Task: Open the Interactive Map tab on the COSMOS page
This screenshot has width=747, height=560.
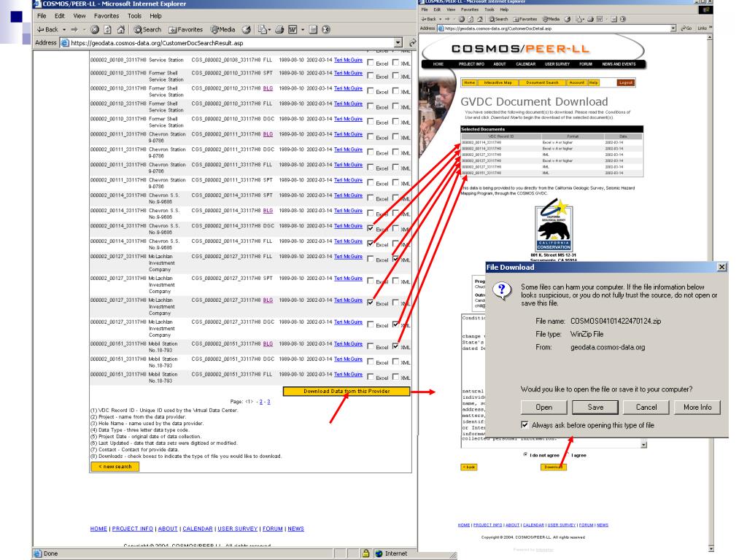Action: click(498, 82)
